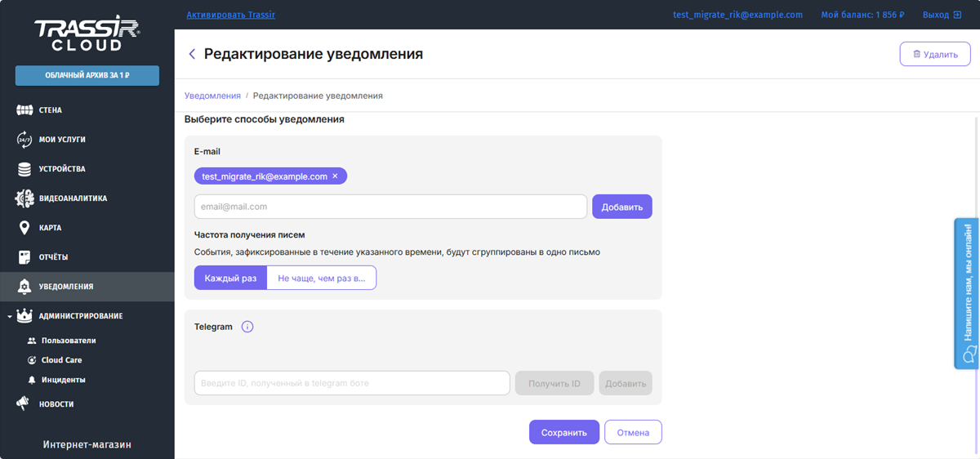Open Отчёты report icon
980x459 pixels.
[24, 257]
